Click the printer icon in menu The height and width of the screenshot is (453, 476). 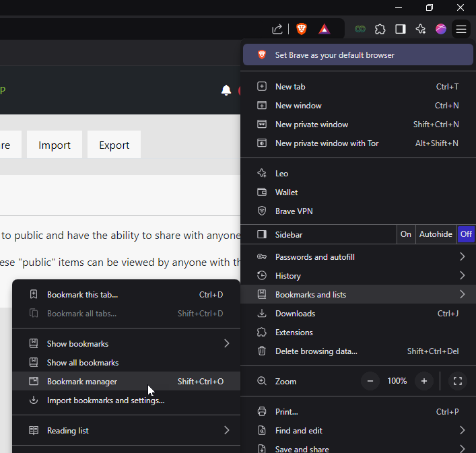coord(262,412)
